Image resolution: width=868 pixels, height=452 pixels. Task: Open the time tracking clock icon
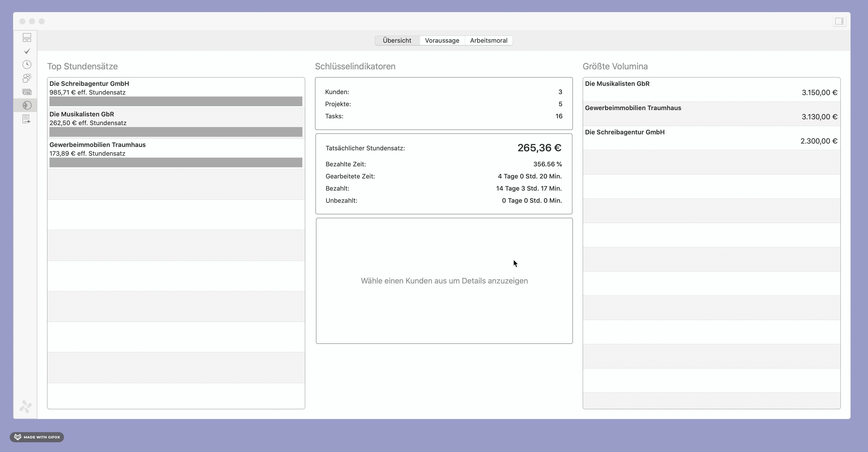coord(27,65)
